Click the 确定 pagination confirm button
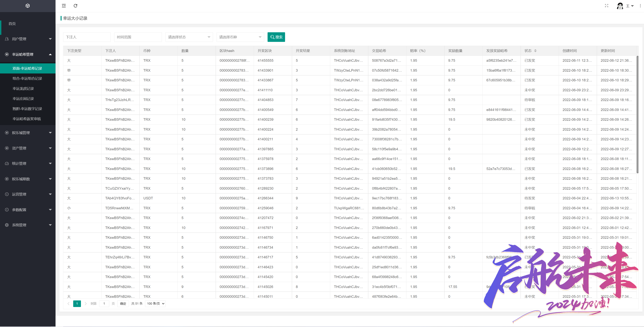Viewport: 644px width, 327px height. pos(123,303)
